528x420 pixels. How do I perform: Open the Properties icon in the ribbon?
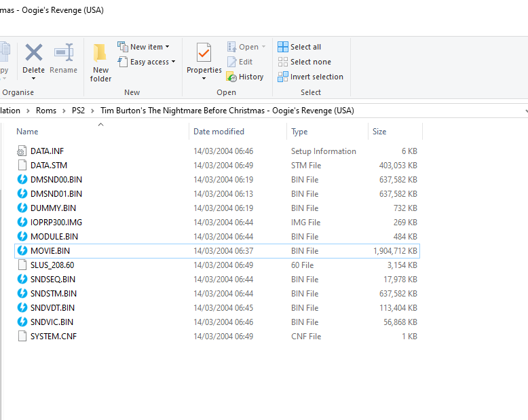[204, 53]
